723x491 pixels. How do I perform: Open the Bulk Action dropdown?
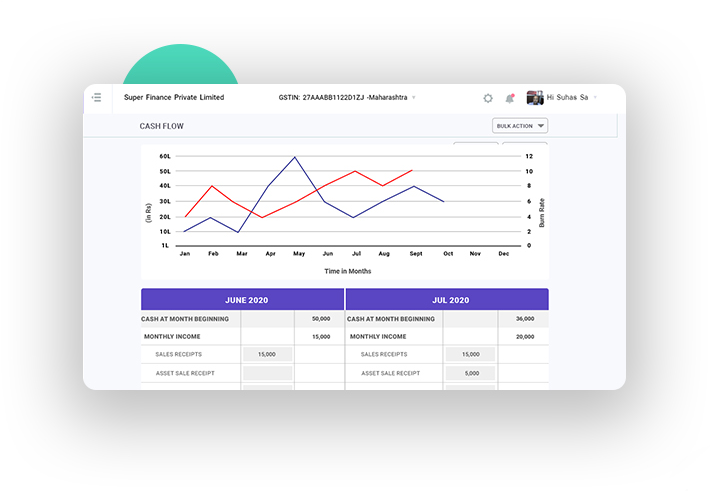(520, 126)
